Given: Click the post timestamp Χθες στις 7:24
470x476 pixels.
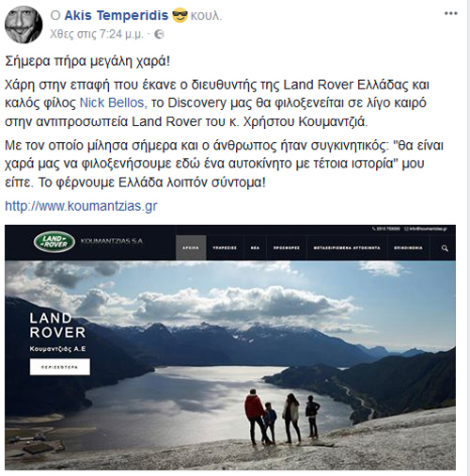Looking at the screenshot, I should (x=97, y=34).
